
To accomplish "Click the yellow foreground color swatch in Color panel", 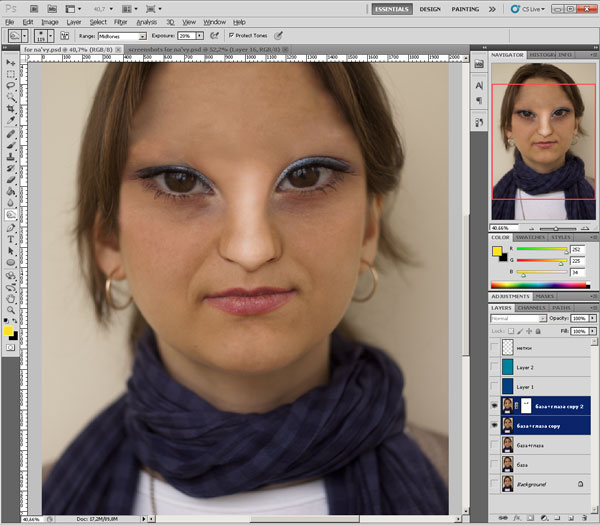I will pyautogui.click(x=497, y=251).
